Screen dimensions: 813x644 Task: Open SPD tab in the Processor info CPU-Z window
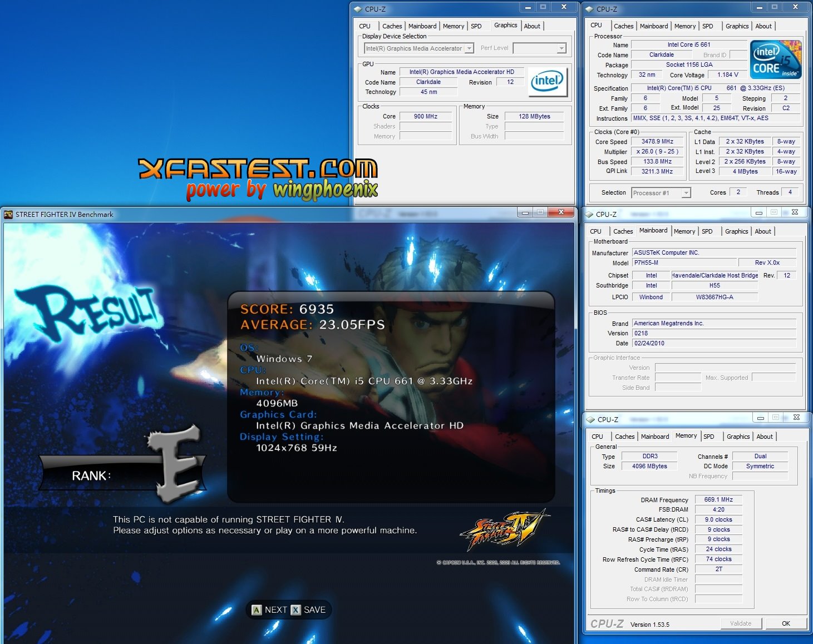(707, 26)
